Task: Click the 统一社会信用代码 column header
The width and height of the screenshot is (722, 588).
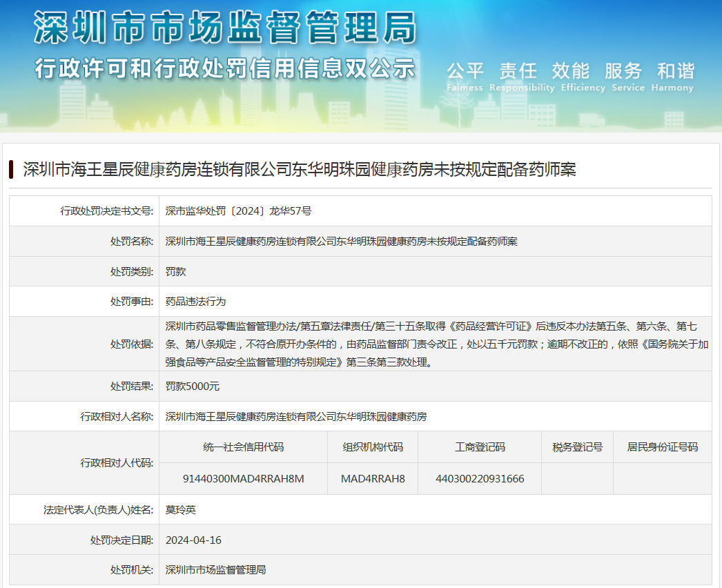Action: pyautogui.click(x=244, y=447)
